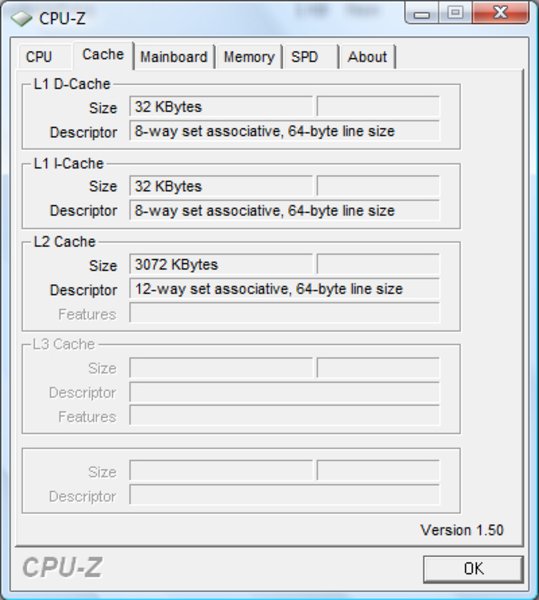539x600 pixels.
Task: Click the L2 Cache size field showing 3072 KBytes
Action: [221, 264]
